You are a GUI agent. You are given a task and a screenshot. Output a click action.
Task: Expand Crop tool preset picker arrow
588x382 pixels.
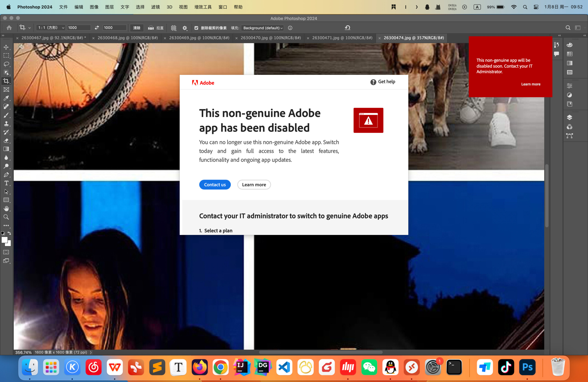coord(29,28)
